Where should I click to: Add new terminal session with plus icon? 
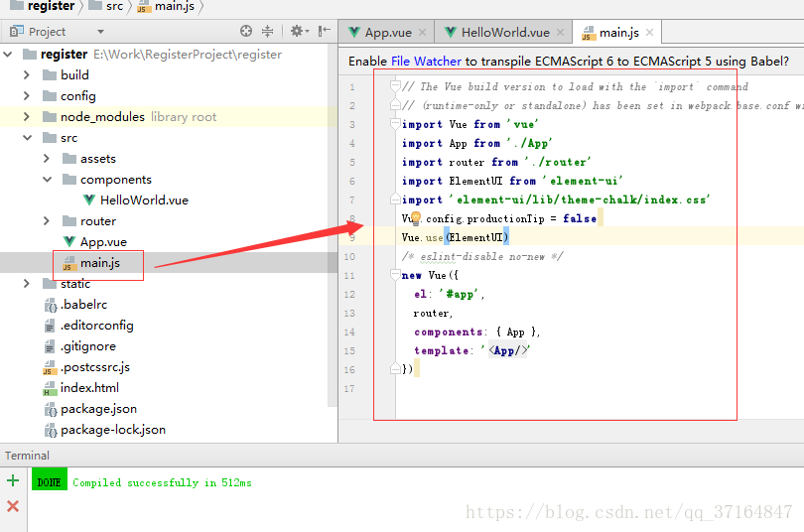tap(13, 480)
